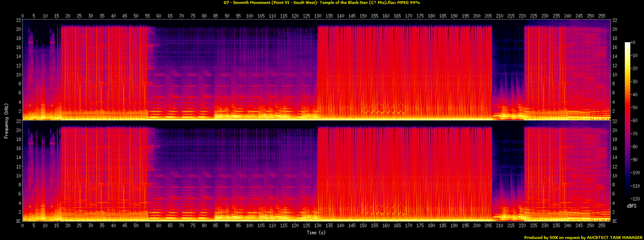Click '-60' on the dBFS scale
Screen dimensions: 644x240
pos(635,120)
